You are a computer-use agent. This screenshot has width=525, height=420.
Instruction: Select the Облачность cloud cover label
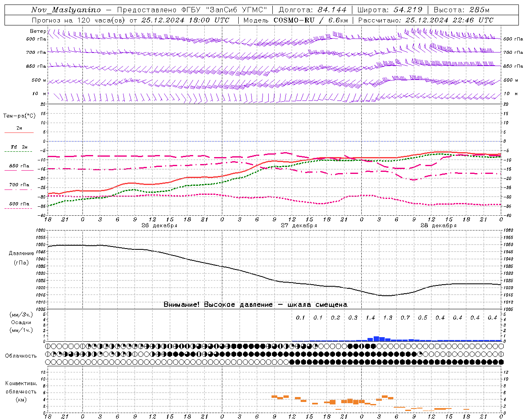pyautogui.click(x=21, y=356)
